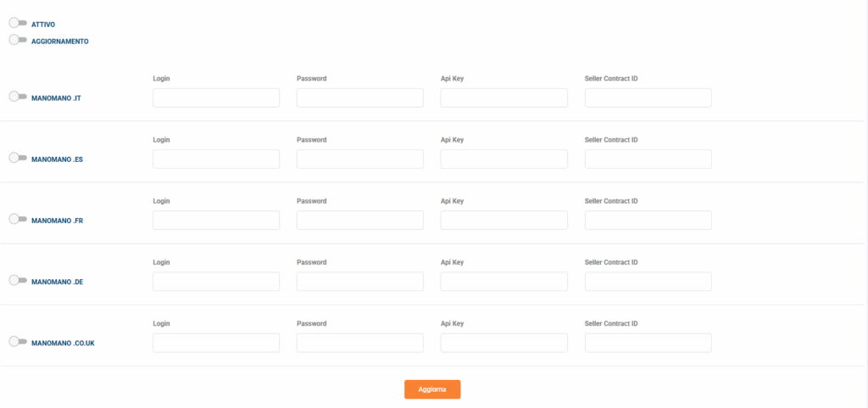Focus the Password field for MANOMANO .ES

click(x=360, y=159)
